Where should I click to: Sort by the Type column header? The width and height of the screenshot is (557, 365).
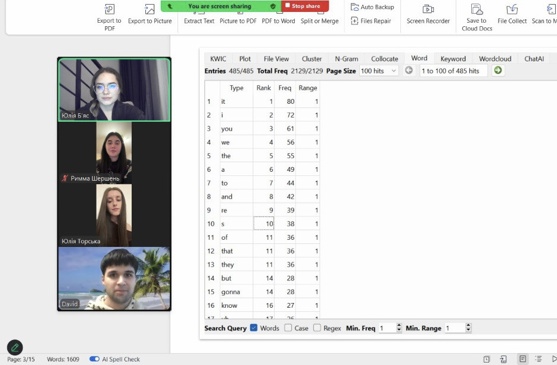coord(236,88)
